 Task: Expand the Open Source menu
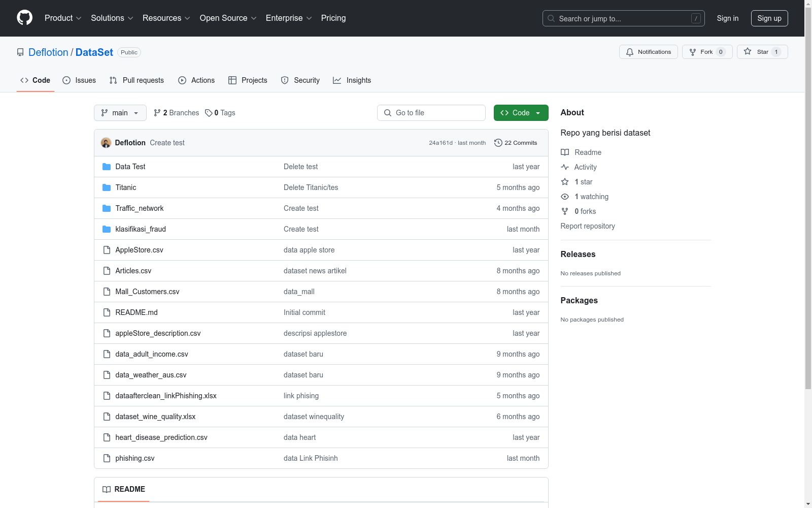click(x=228, y=18)
